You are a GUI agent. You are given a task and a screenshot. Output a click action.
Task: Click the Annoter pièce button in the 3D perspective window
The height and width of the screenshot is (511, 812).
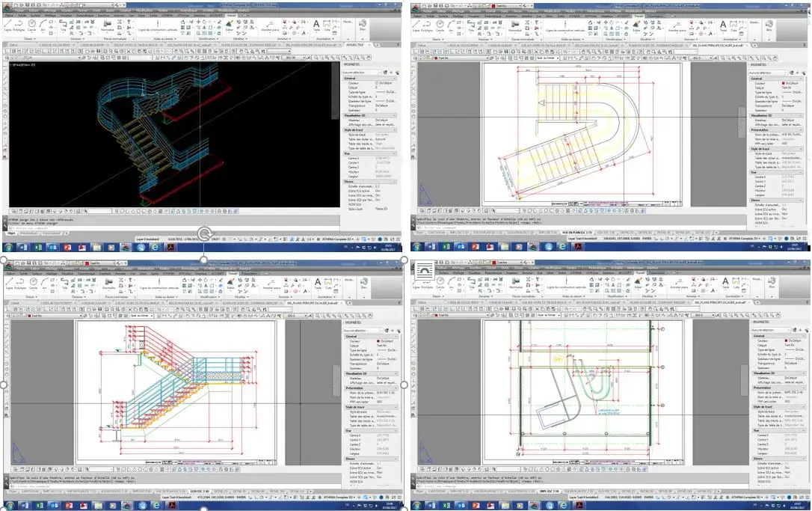[x=272, y=29]
